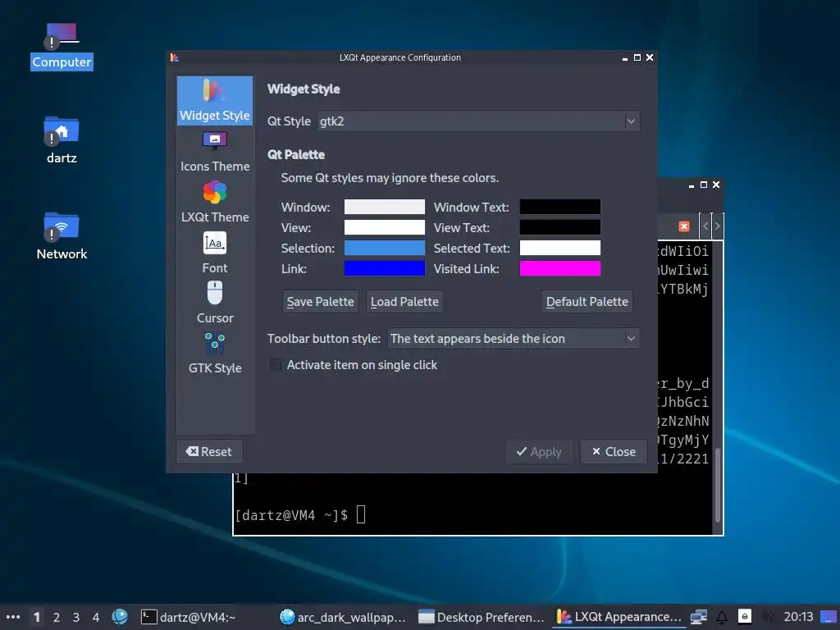Click the Close button in Appearance dialog
Viewport: 840px width, 630px height.
[x=614, y=452]
